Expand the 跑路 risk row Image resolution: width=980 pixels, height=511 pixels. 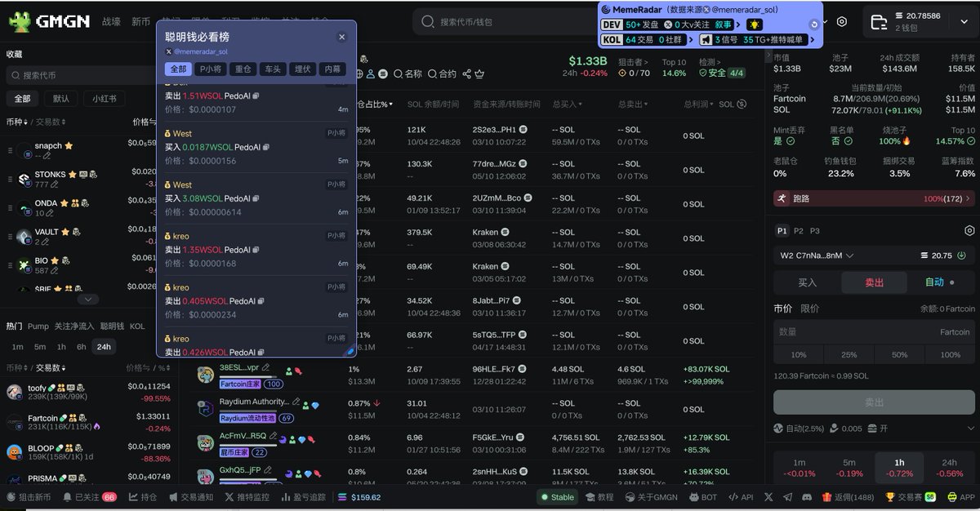[x=874, y=198]
